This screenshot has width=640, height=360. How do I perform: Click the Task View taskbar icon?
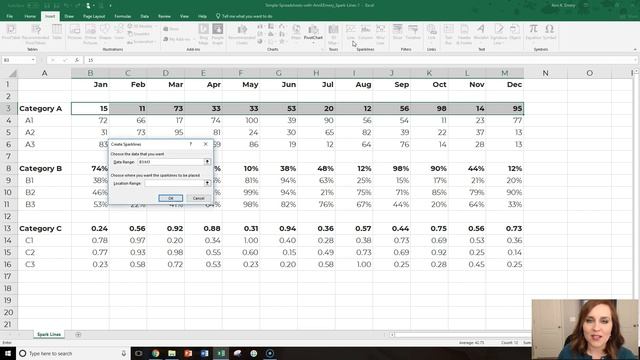click(x=139, y=353)
